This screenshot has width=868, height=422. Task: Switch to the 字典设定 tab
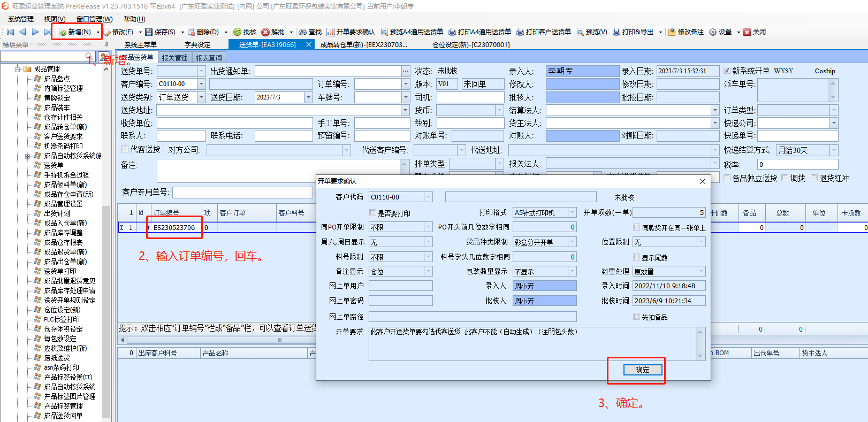pyautogui.click(x=197, y=45)
